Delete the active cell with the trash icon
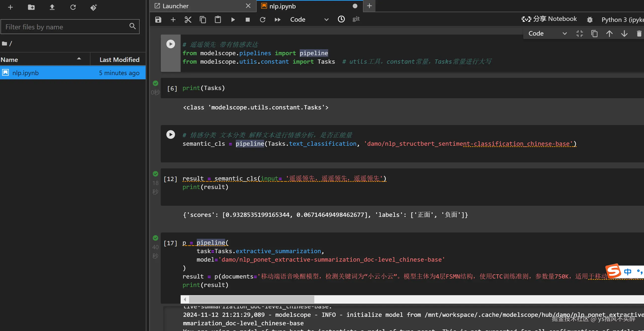644x331 pixels. point(639,34)
